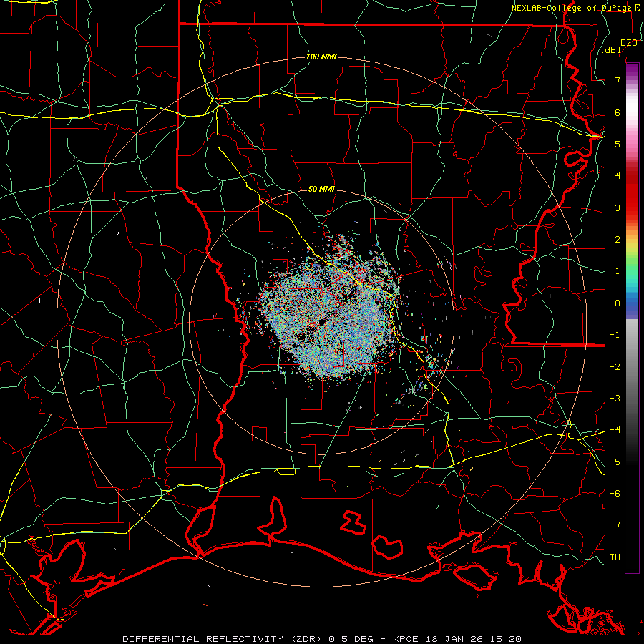Click the DZD [dB] color scale title
Viewport: 644px width, 644px height.
[619, 46]
